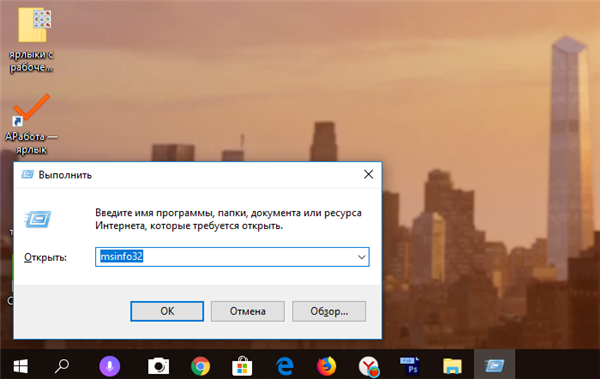The width and height of the screenshot is (600, 379).
Task: Open File Explorer from taskbar
Action: pyautogui.click(x=452, y=366)
